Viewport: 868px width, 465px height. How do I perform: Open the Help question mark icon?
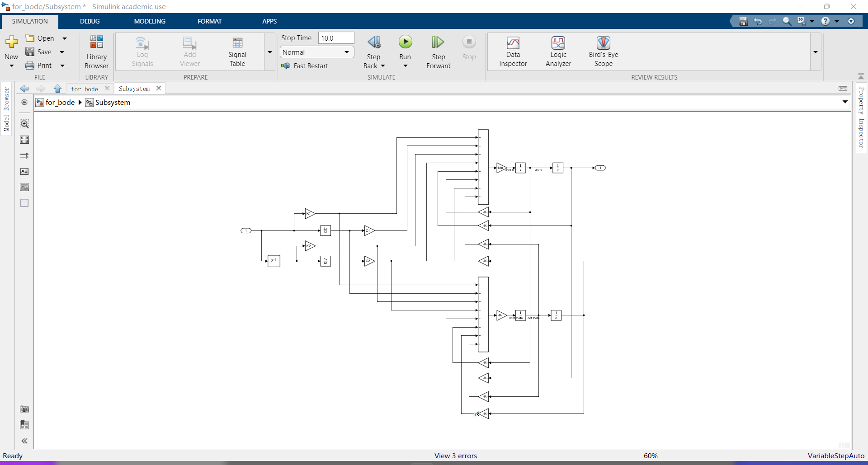pyautogui.click(x=826, y=21)
